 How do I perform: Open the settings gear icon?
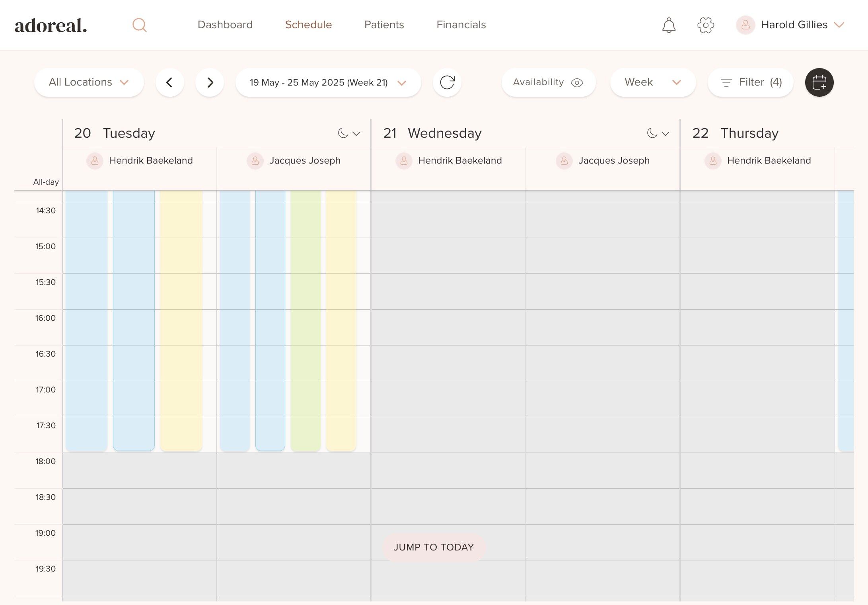click(706, 25)
